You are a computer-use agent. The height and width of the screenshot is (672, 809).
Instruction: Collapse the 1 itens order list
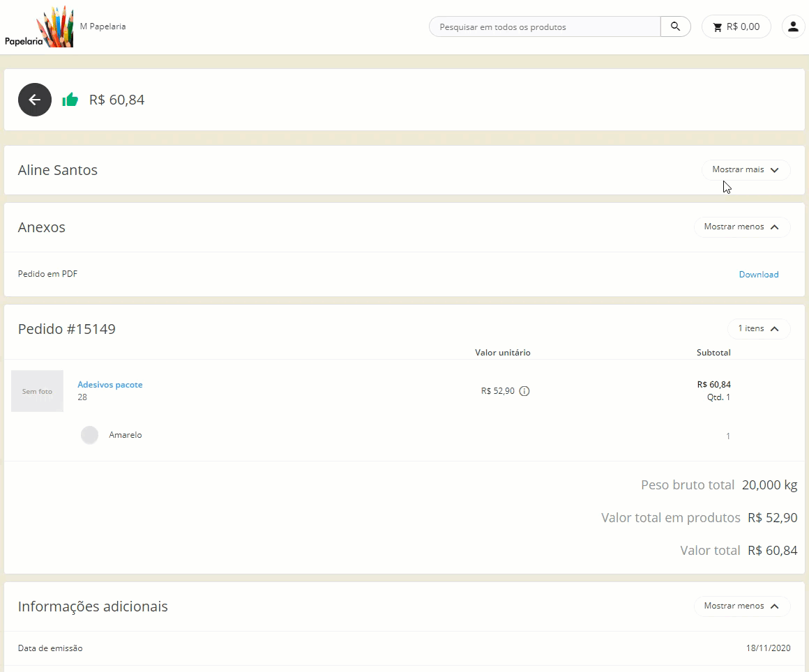coord(759,328)
